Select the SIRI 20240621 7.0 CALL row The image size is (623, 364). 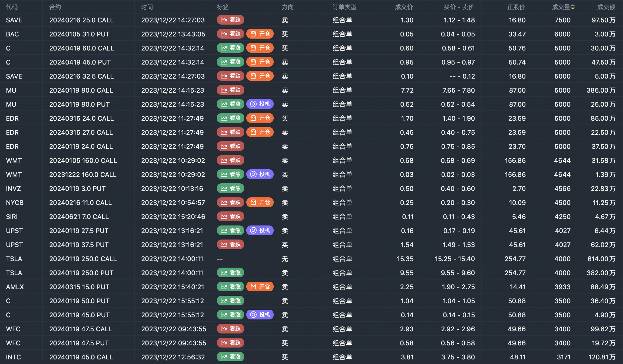[79, 217]
